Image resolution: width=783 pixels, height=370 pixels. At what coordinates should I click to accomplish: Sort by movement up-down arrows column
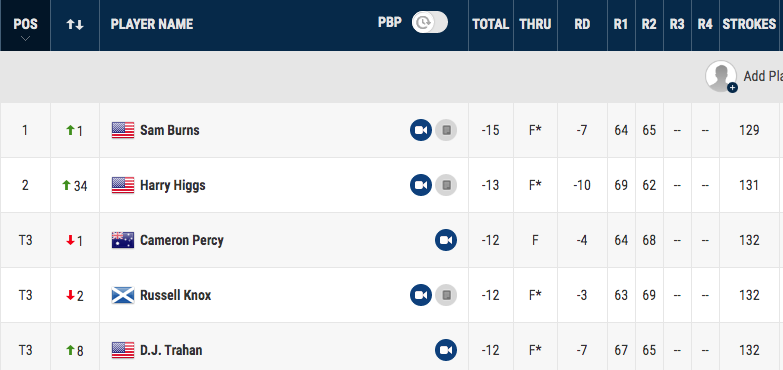point(75,24)
